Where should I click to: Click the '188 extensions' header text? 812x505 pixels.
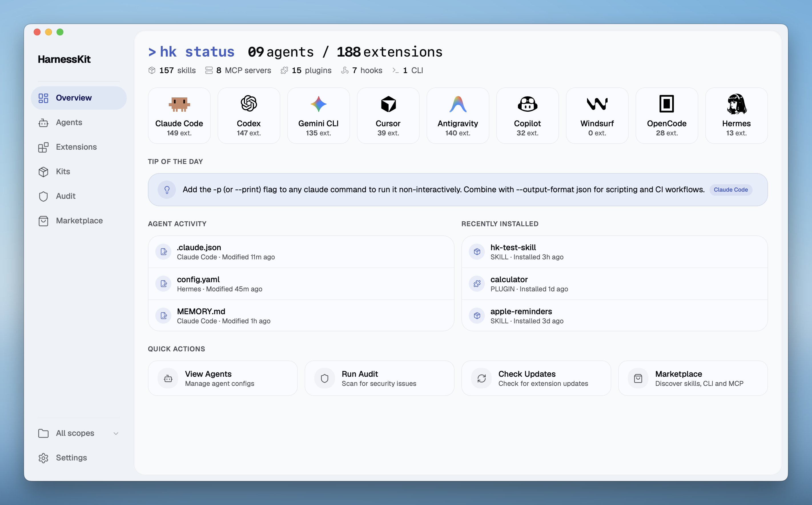pyautogui.click(x=389, y=52)
